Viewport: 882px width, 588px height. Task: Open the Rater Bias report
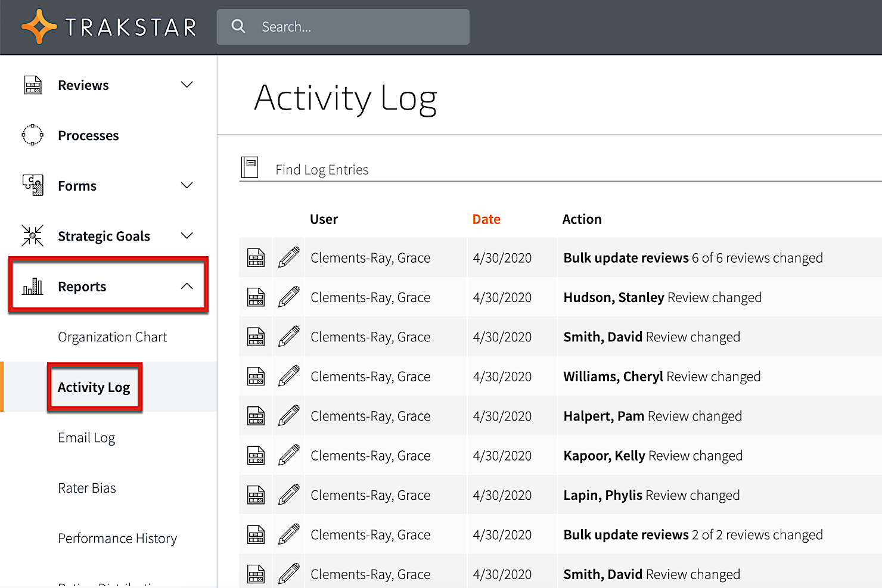87,488
